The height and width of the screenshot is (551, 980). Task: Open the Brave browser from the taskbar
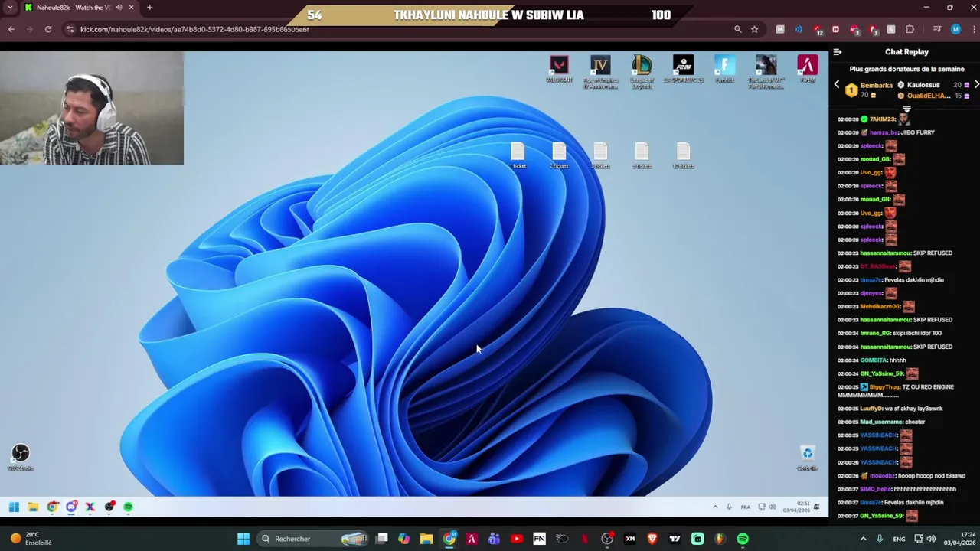[652, 539]
